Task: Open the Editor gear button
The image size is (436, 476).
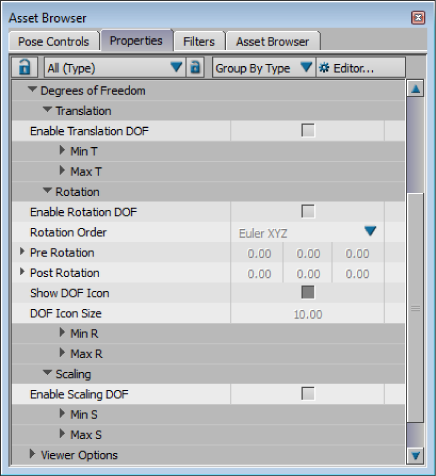Action: coord(360,68)
